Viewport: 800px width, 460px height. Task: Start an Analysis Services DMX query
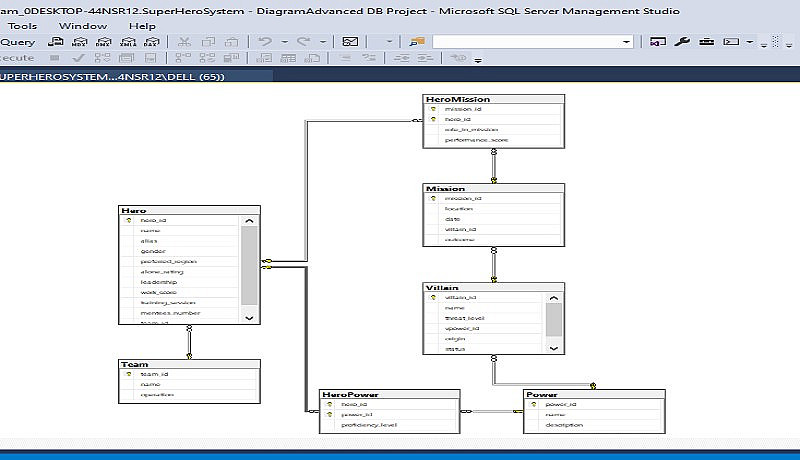103,42
